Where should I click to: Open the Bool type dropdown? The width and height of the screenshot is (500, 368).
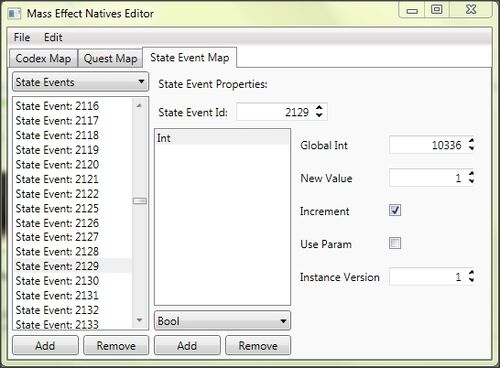pyautogui.click(x=222, y=321)
